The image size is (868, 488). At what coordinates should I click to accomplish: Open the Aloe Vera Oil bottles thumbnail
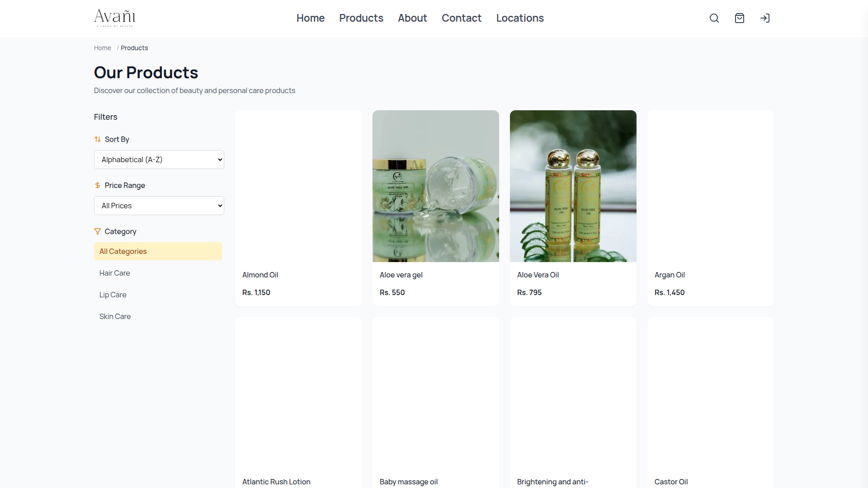coord(573,186)
